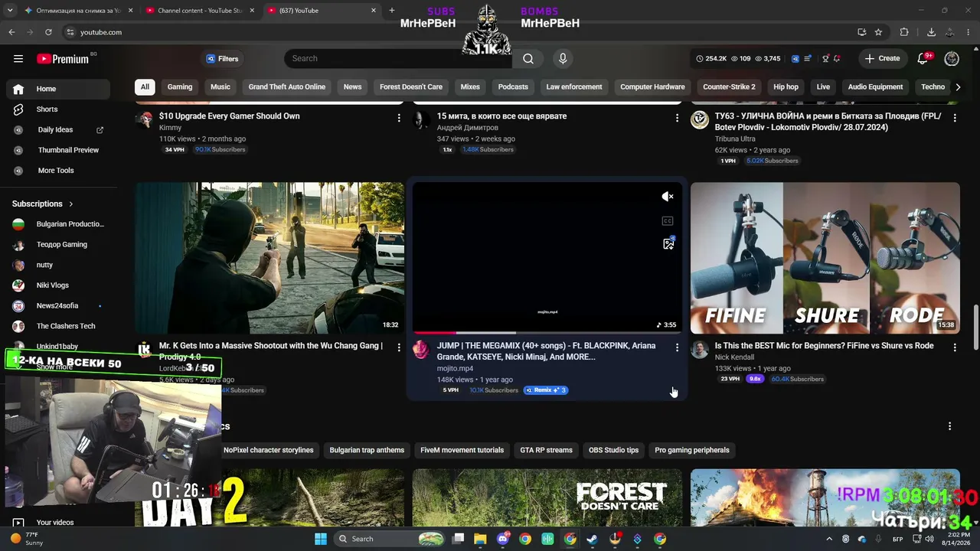This screenshot has height=551, width=980.
Task: Open the vidIQ alerts bell icon
Action: coord(837,58)
